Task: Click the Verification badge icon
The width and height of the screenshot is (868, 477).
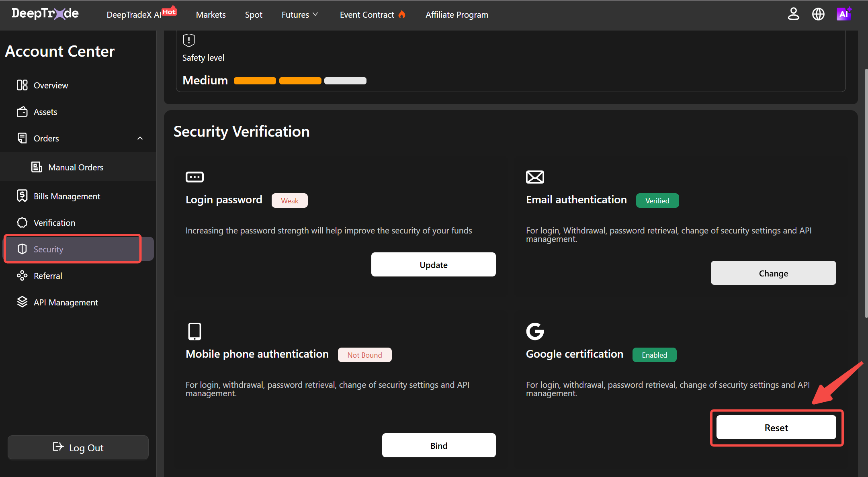Action: [22, 223]
